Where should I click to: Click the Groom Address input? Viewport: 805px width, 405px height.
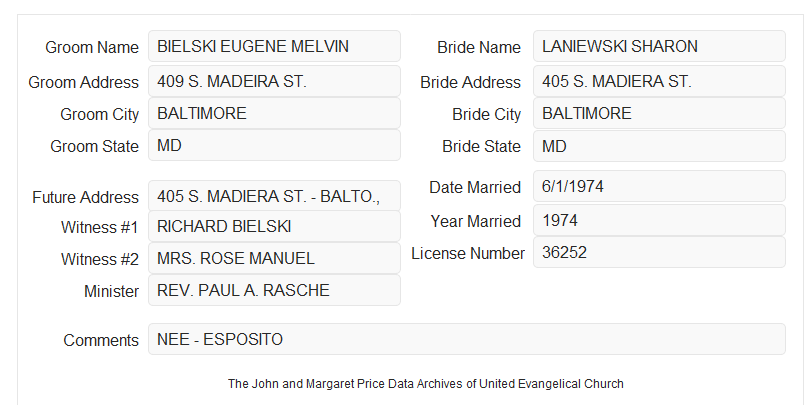[274, 81]
